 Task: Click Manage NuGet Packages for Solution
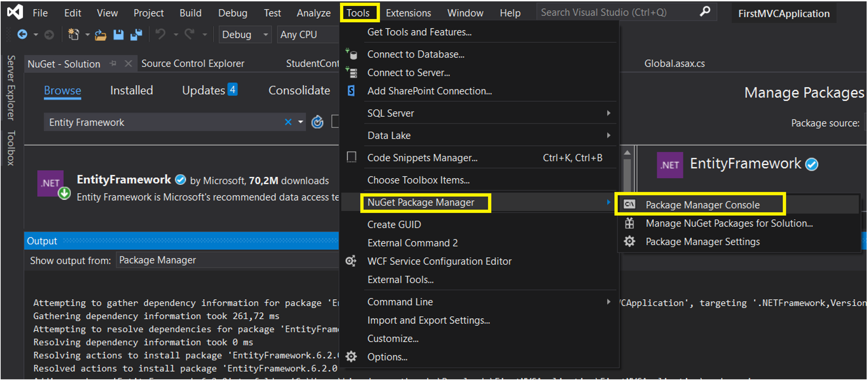tap(729, 223)
